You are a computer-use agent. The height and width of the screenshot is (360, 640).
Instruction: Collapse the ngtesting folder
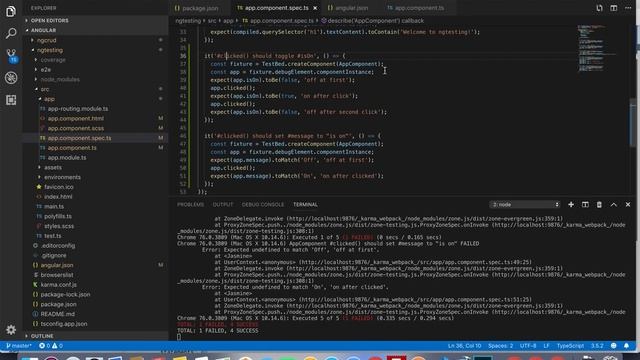pos(96,50)
